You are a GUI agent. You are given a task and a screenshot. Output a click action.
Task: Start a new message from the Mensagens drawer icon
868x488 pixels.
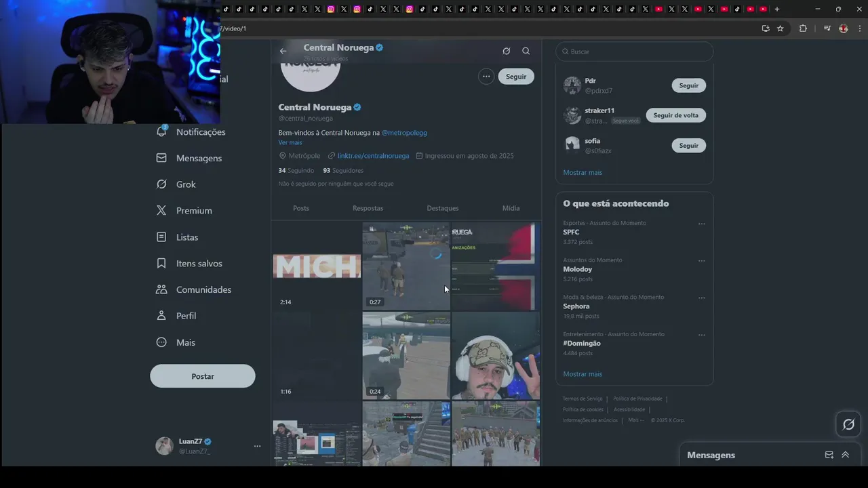click(829, 455)
